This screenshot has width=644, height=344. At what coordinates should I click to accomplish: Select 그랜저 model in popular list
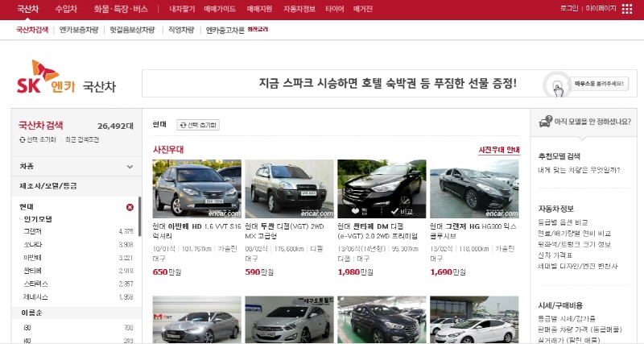pos(33,231)
